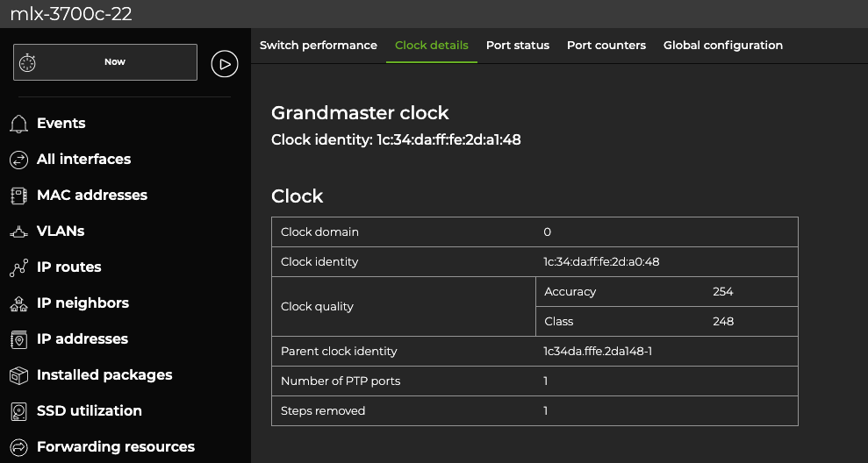Click the Events bell icon
Viewport: 868px width, 463px height.
click(x=18, y=124)
